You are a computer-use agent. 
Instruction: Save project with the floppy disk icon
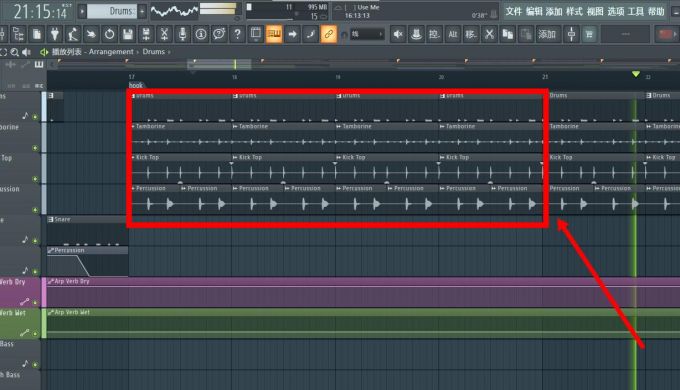pyautogui.click(x=128, y=34)
